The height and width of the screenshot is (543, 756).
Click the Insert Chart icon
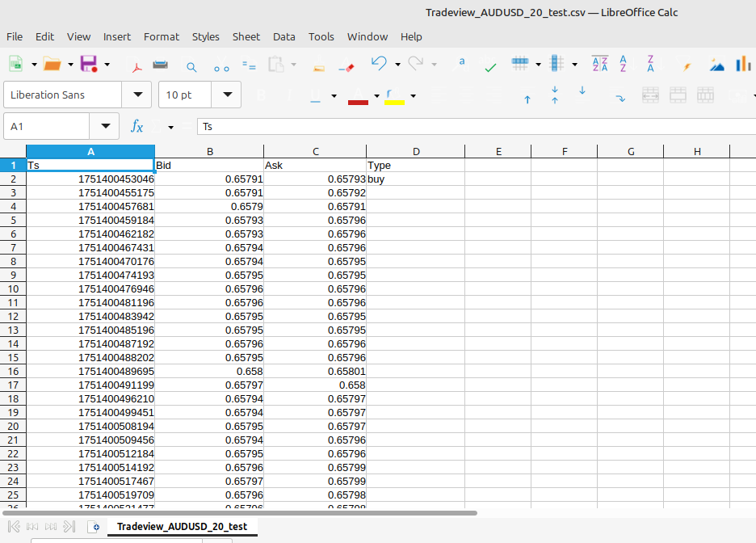[x=742, y=65]
